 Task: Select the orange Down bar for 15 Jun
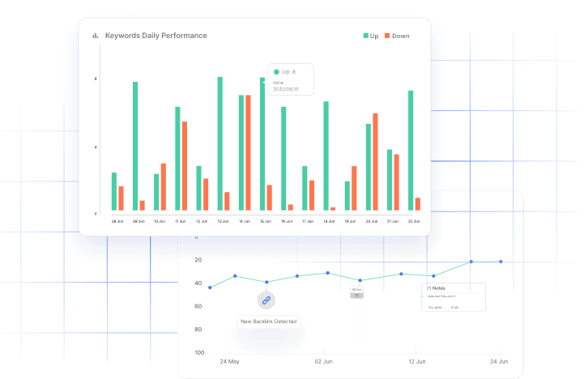point(269,198)
